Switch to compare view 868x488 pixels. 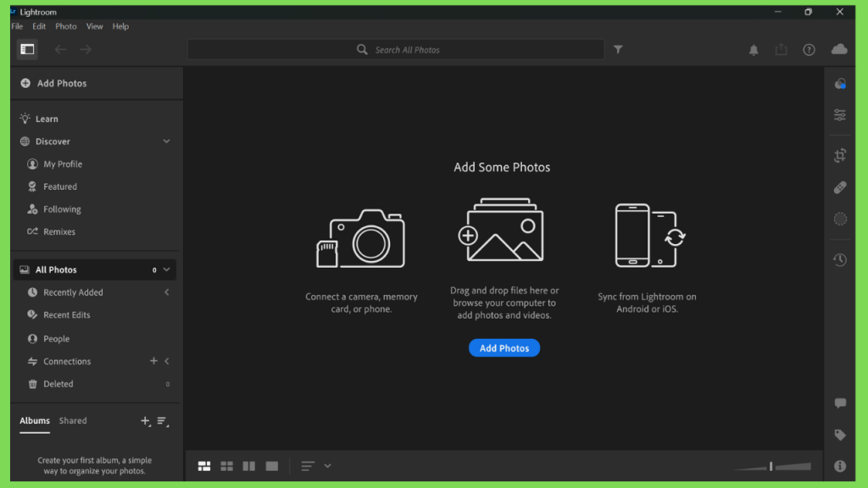[x=248, y=467]
